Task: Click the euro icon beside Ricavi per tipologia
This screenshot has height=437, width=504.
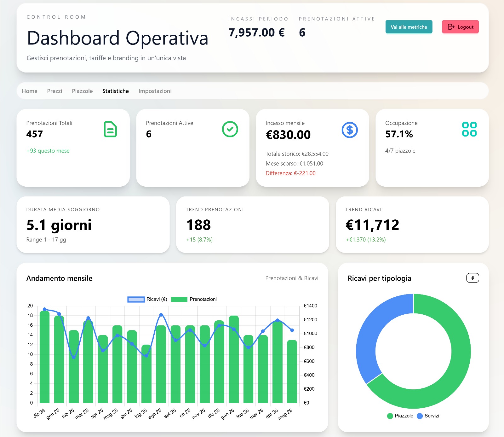Action: [x=472, y=278]
